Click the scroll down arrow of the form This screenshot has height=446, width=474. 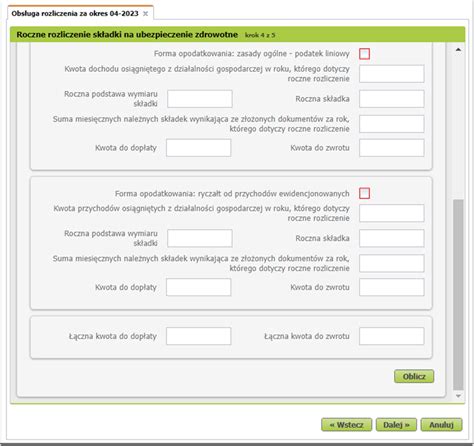pyautogui.click(x=458, y=396)
